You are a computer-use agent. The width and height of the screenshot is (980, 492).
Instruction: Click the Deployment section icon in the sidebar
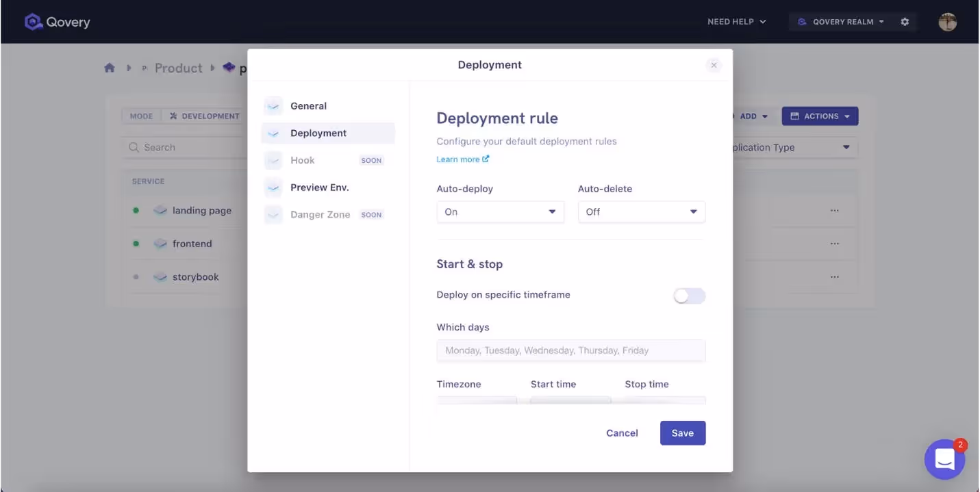click(x=273, y=133)
